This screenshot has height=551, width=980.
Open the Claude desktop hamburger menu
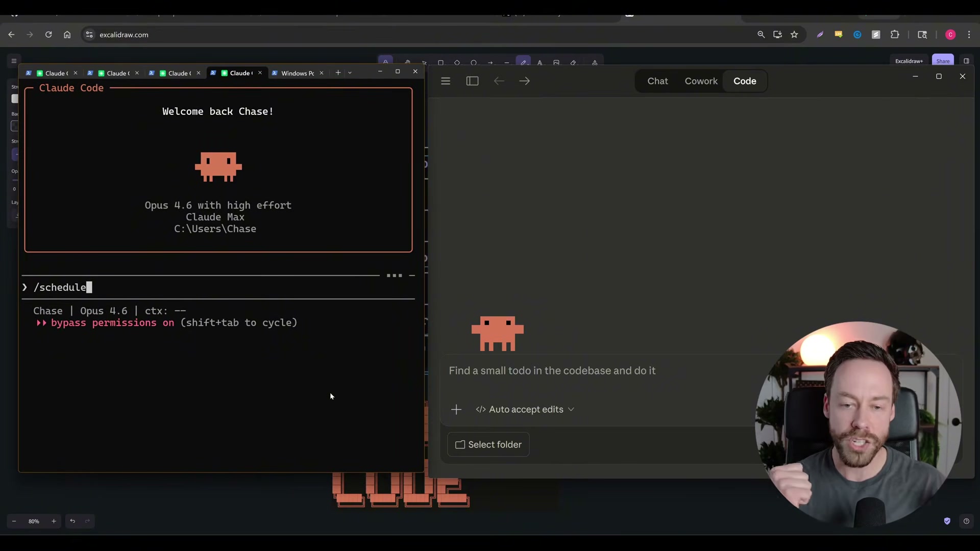pos(446,81)
